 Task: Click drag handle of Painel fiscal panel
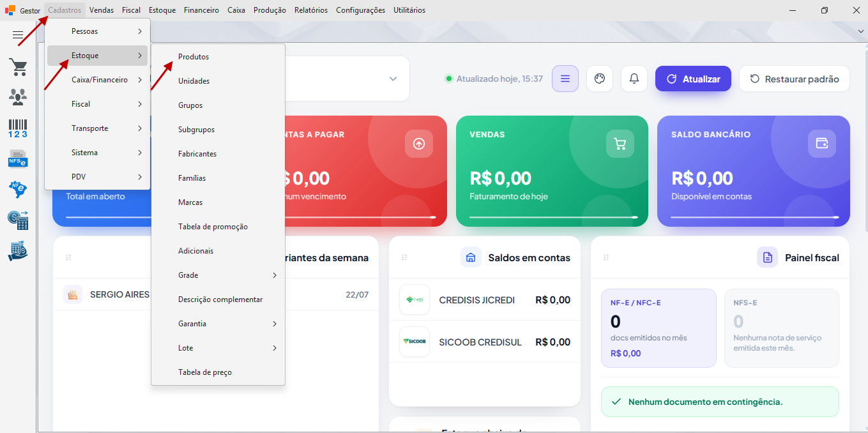(606, 257)
